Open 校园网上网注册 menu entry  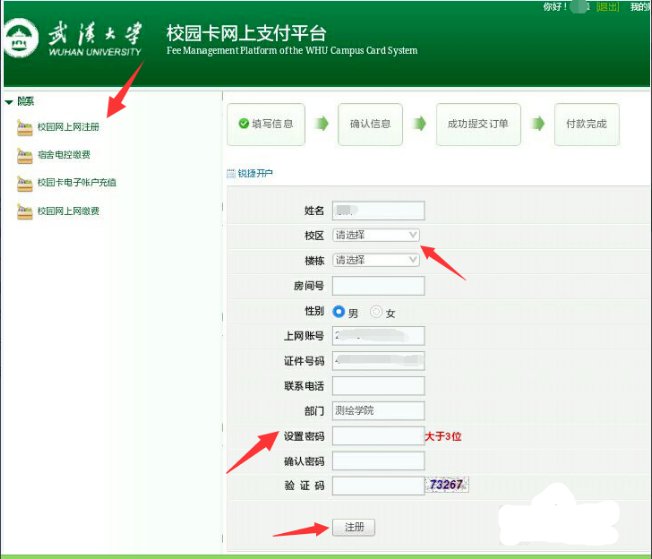point(68,127)
